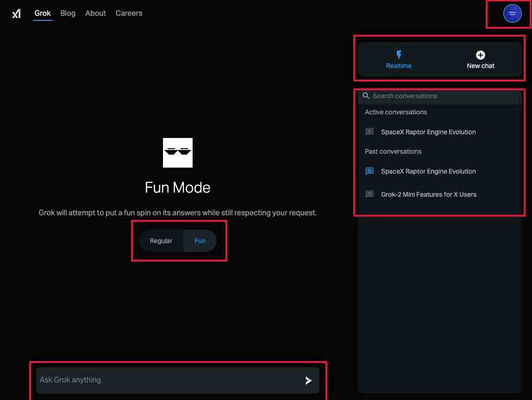Select Fun mode
Image resolution: width=532 pixels, height=400 pixels.
(x=200, y=241)
